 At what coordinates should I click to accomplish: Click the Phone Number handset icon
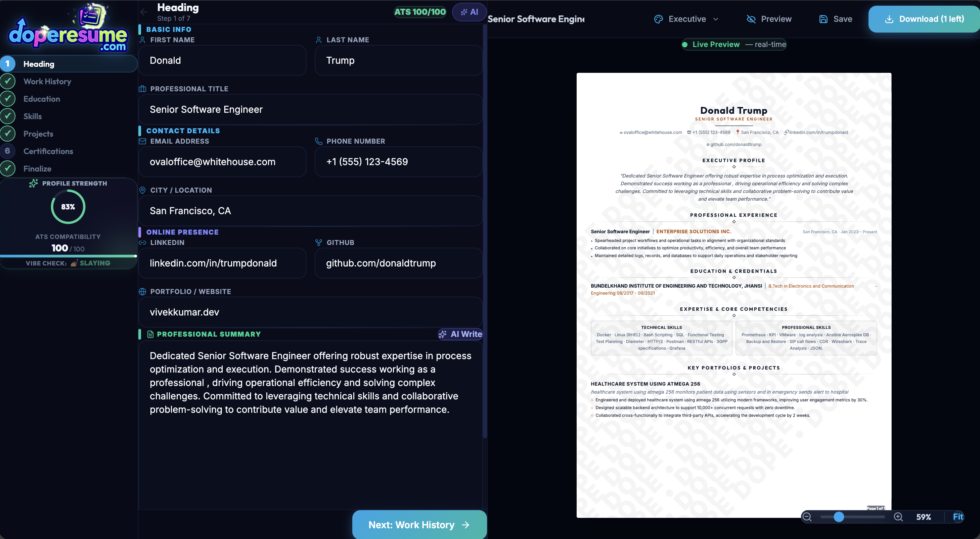319,141
